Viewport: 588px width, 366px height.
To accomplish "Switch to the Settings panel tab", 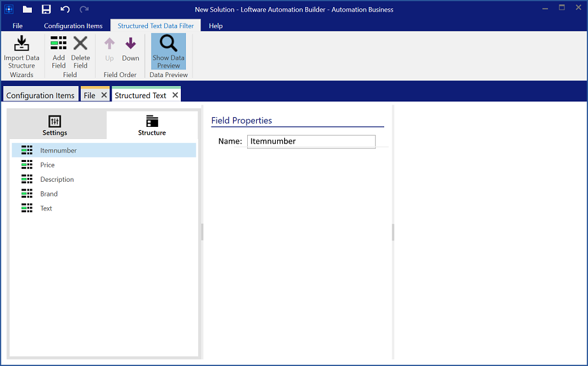I will (x=55, y=126).
